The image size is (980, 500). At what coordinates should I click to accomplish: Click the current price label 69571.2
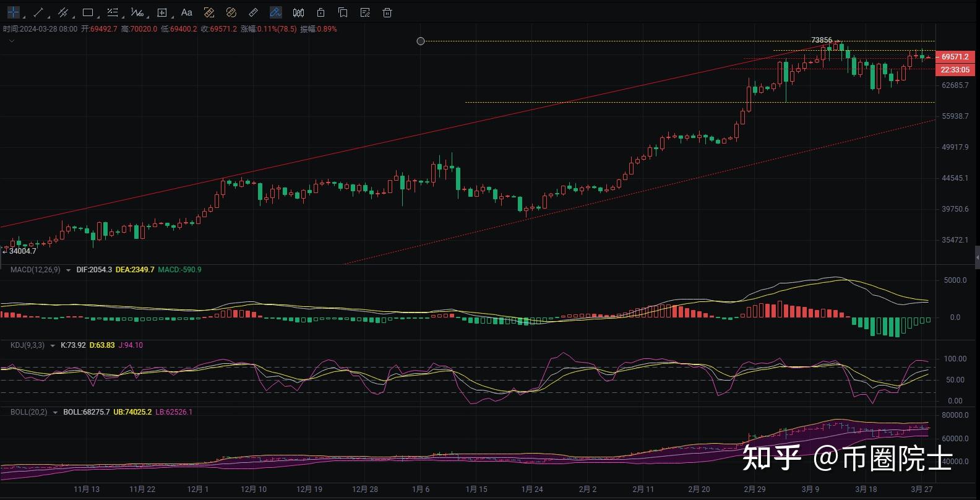coord(955,56)
